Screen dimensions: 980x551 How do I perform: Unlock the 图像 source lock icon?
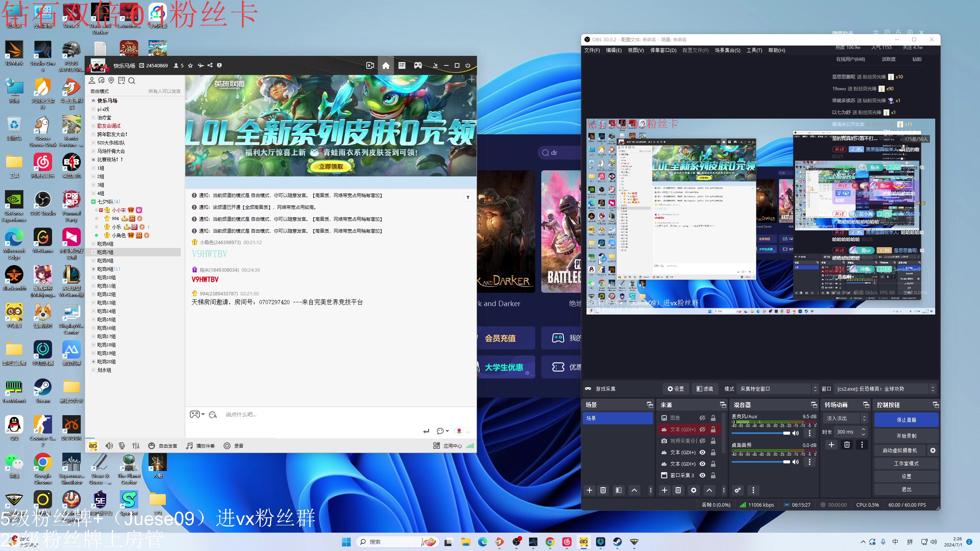pyautogui.click(x=713, y=418)
